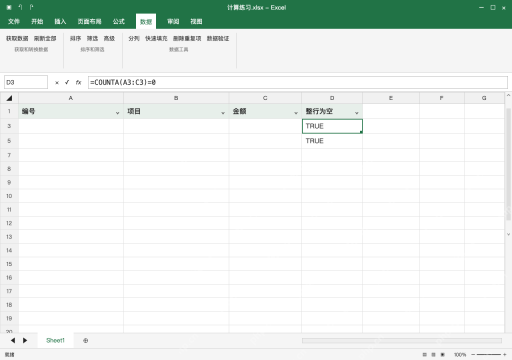Select the 数据 ribbon tab
The width and height of the screenshot is (512, 360).
tap(146, 22)
